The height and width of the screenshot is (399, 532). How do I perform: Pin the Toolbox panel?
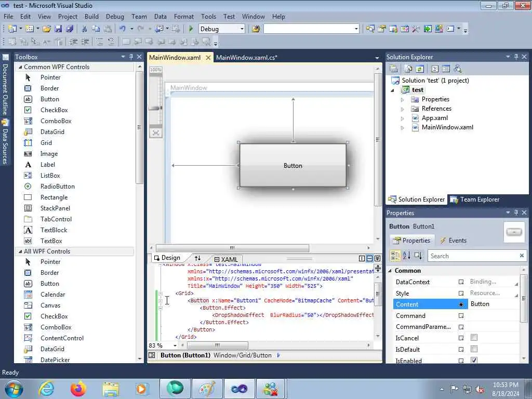pyautogui.click(x=131, y=57)
